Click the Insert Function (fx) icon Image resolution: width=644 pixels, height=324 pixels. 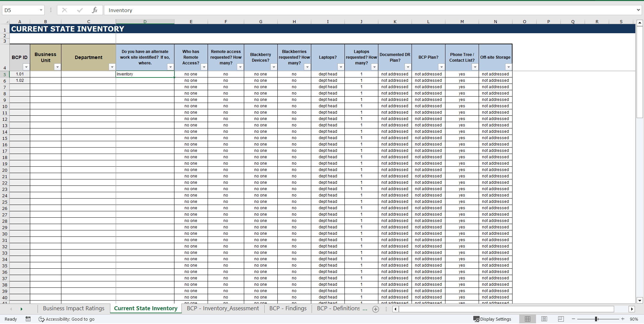95,10
